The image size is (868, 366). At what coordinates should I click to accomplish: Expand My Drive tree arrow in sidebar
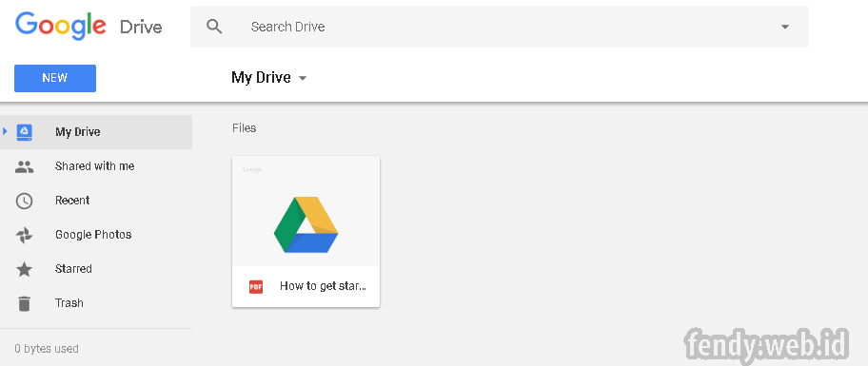5,131
